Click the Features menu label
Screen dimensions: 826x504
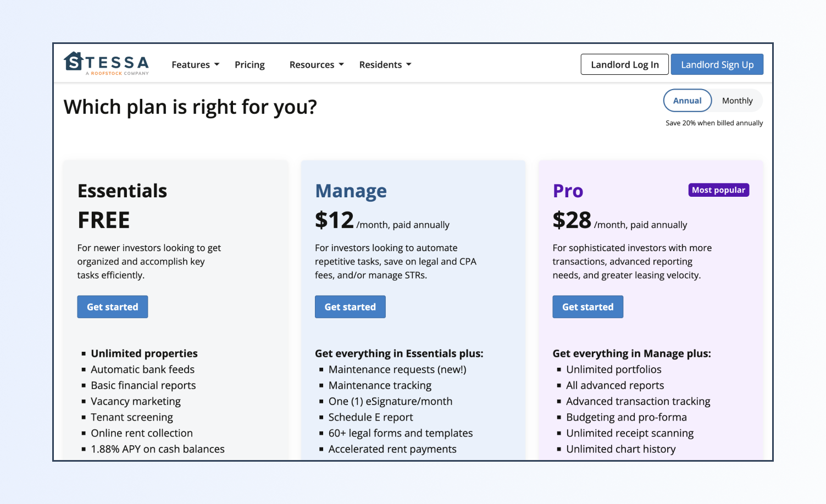[x=190, y=65]
